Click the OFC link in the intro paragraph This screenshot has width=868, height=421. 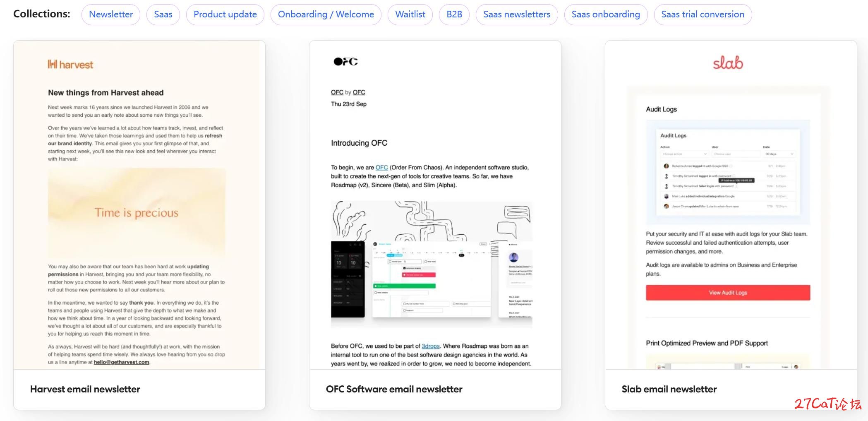click(381, 168)
